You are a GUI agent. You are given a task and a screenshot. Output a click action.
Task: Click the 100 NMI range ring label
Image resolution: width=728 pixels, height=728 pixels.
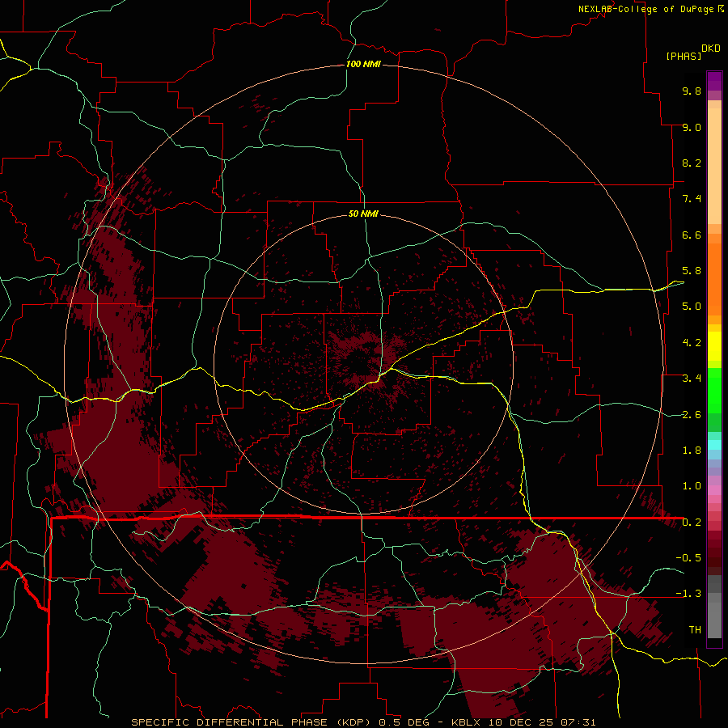pos(363,64)
